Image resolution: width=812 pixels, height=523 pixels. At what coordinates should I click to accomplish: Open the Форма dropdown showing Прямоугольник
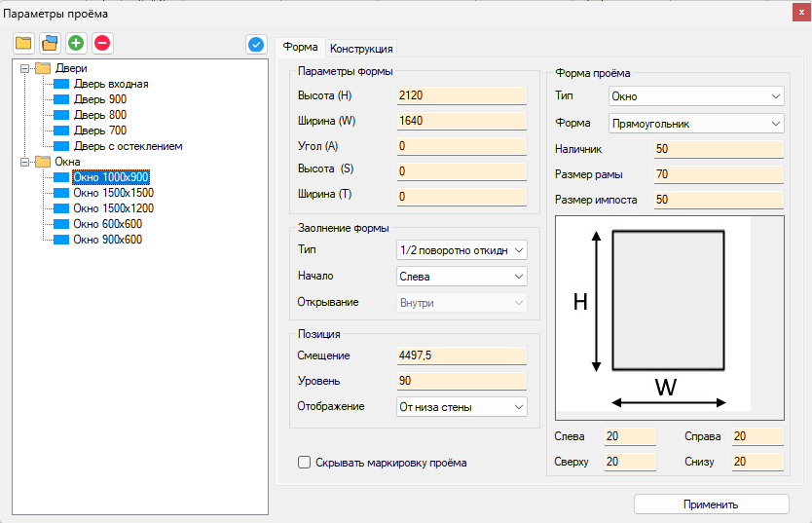click(x=696, y=124)
